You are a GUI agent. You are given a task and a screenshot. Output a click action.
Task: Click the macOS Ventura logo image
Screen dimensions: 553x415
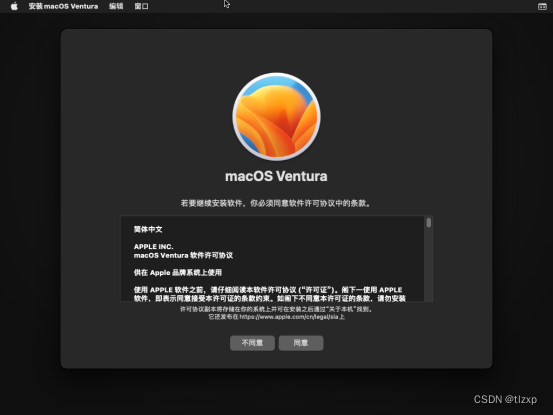point(276,117)
